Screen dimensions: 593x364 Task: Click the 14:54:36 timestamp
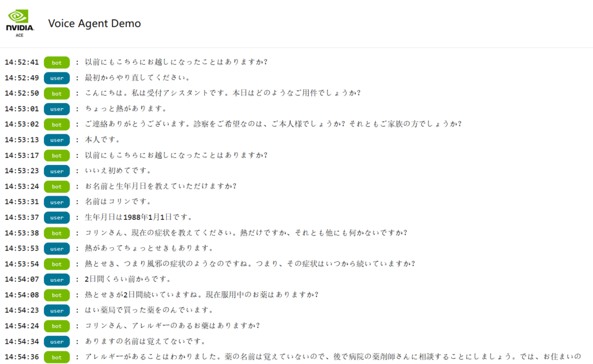point(22,357)
